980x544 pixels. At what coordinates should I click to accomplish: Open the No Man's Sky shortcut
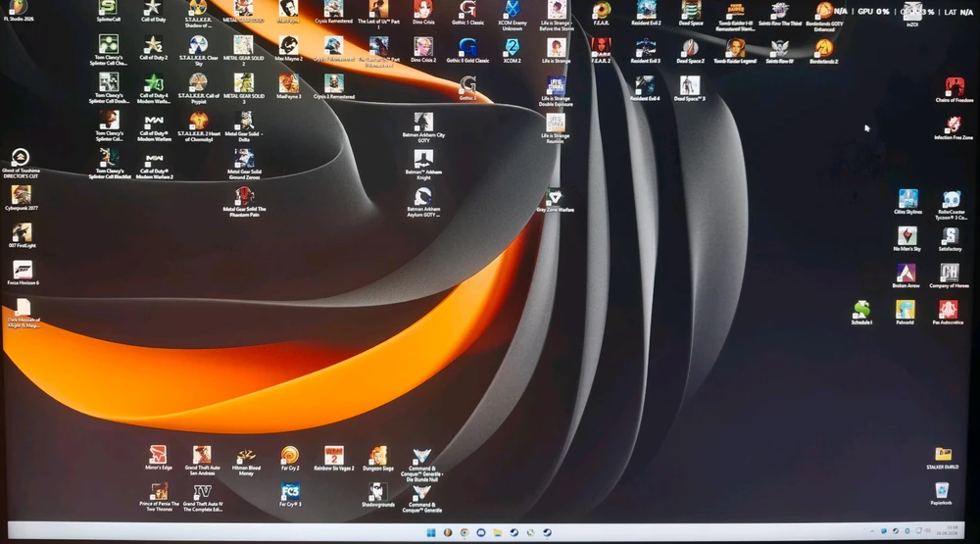tap(906, 238)
